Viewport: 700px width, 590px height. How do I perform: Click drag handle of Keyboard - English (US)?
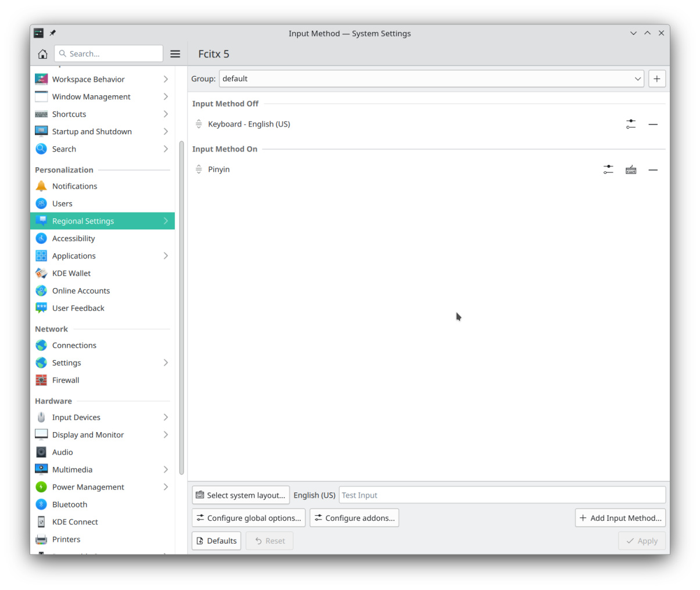[x=199, y=124]
